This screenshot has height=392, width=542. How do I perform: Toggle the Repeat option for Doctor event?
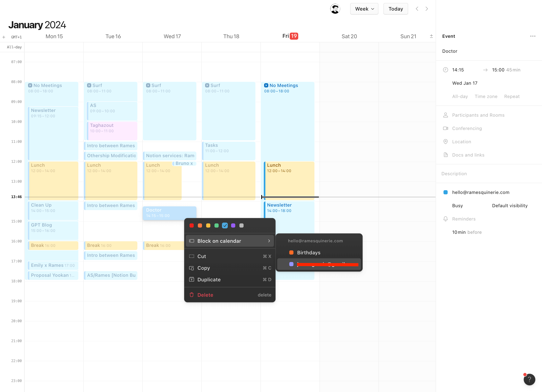pyautogui.click(x=512, y=96)
